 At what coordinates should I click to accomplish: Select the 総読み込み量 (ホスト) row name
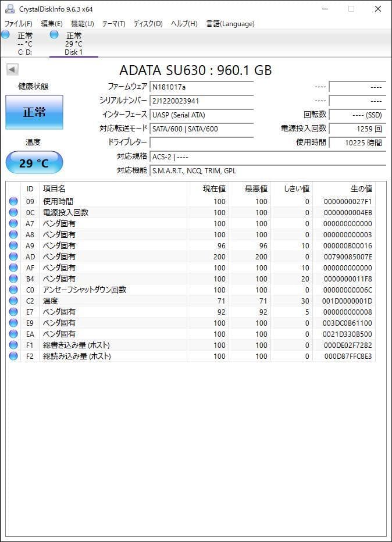[77, 356]
